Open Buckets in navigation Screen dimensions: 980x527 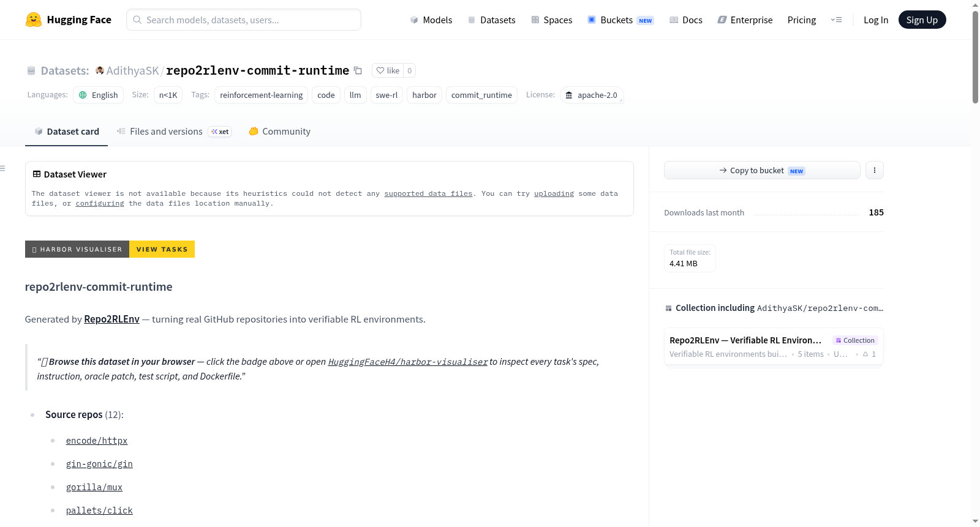620,20
